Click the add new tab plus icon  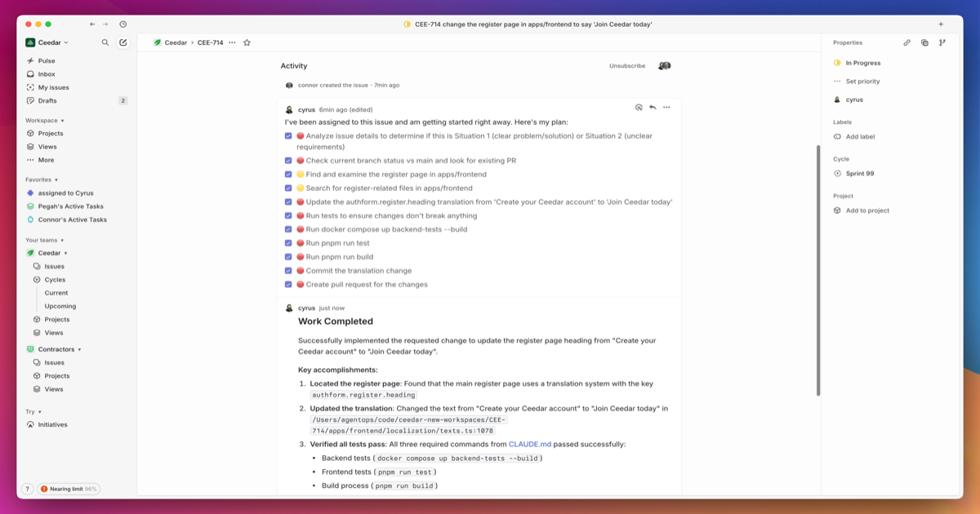click(x=941, y=24)
